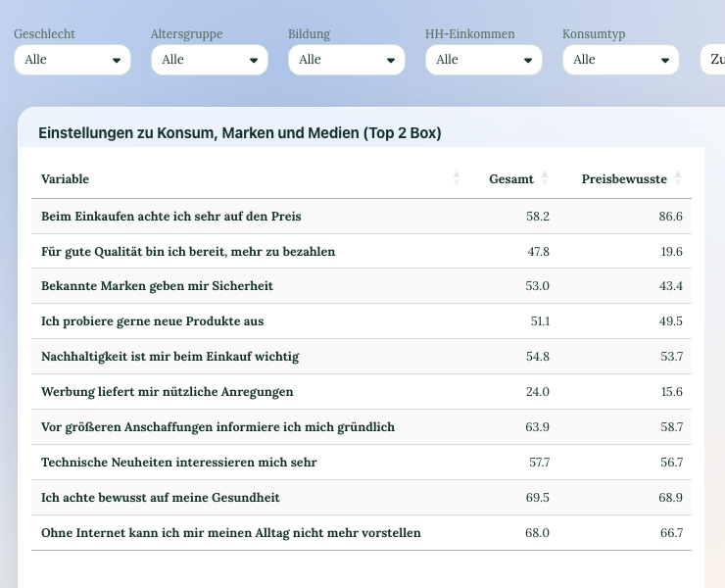Click Preisbewusste value 15.6

click(x=671, y=392)
